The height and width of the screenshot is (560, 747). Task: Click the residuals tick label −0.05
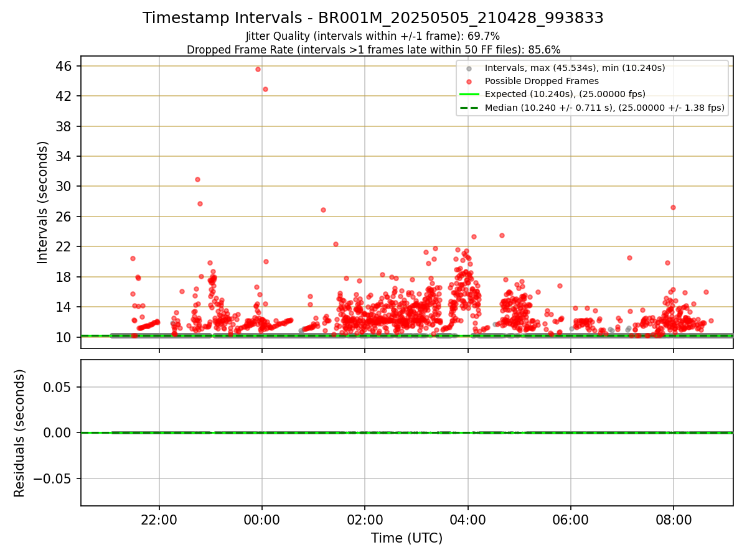point(51,478)
